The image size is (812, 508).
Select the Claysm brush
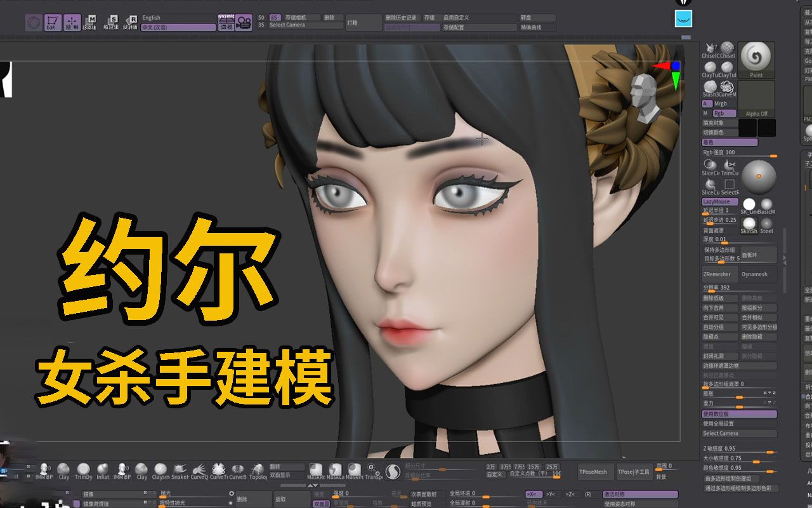coord(160,471)
